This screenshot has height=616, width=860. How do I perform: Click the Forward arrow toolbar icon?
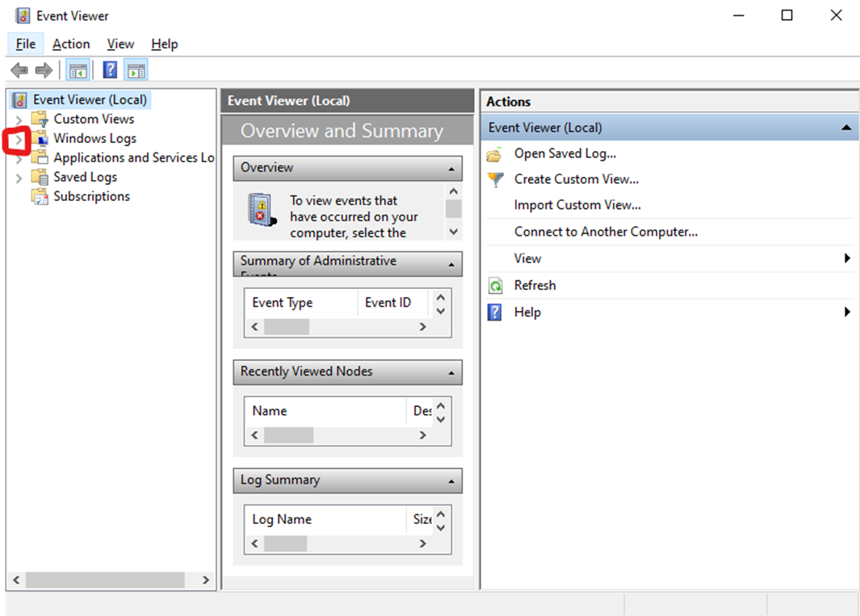[44, 70]
